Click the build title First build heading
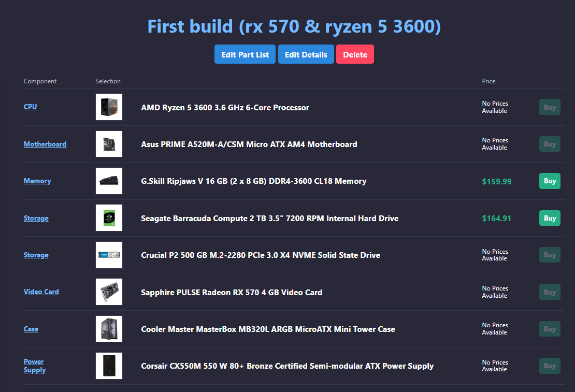 click(x=294, y=26)
